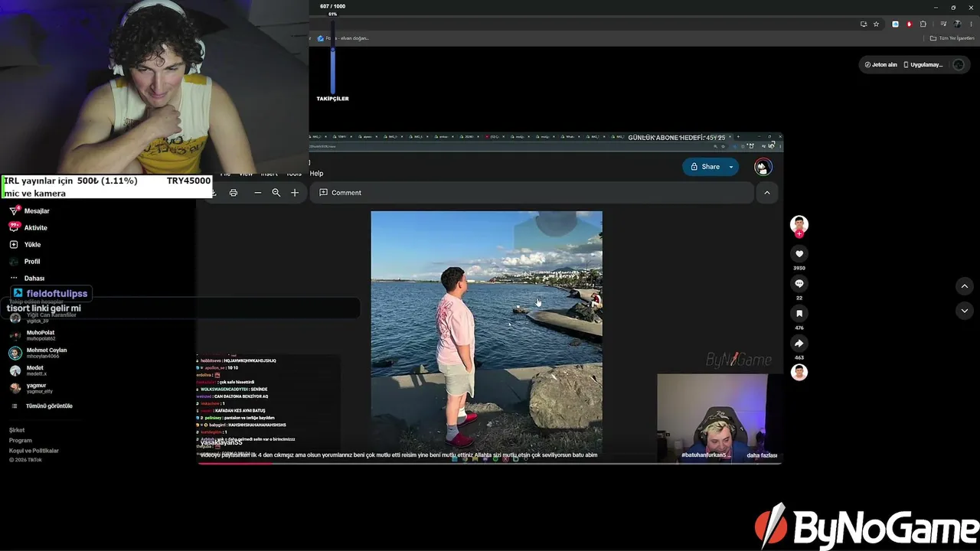
Task: Open the Chrome extensions puzzle icon
Action: pos(923,24)
